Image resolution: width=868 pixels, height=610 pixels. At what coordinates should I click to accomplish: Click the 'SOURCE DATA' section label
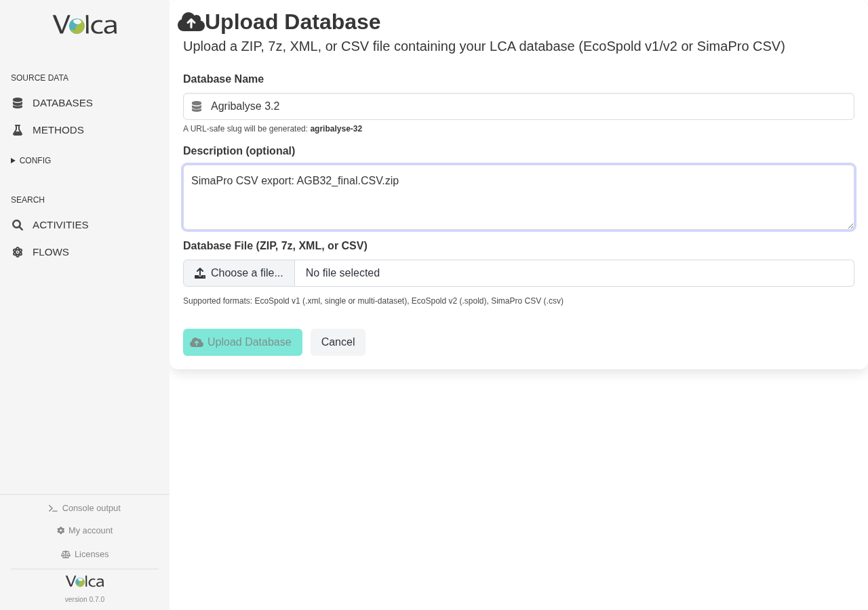[39, 78]
